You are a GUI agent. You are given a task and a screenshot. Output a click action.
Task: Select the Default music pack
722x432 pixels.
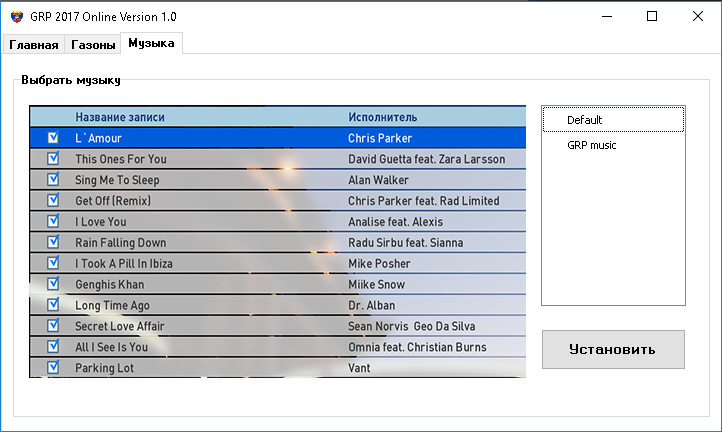(x=613, y=120)
